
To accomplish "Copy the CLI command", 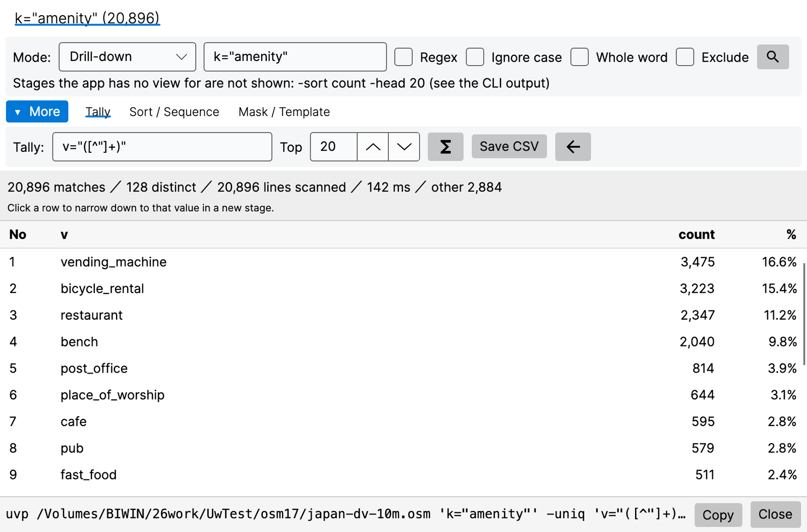I will (718, 515).
